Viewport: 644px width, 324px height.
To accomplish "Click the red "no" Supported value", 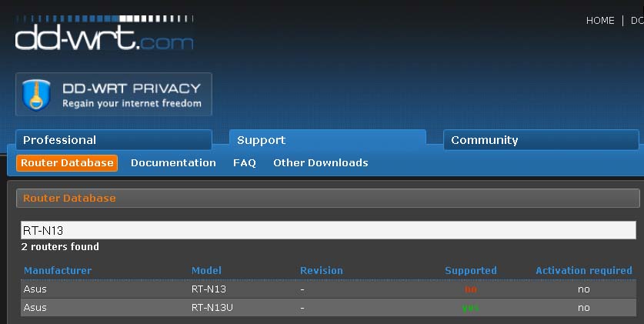I will point(471,289).
